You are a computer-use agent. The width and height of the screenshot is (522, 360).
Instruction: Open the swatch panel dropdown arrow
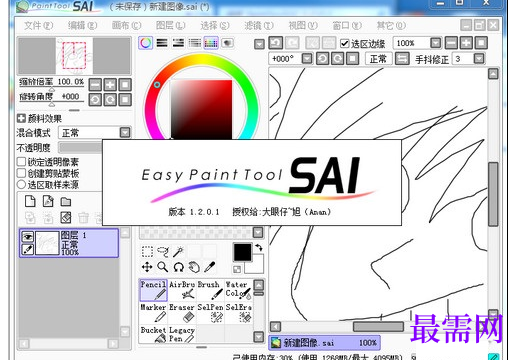258,232
